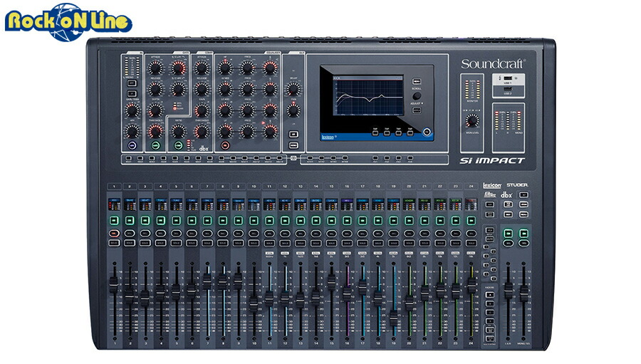This screenshot has height=364, width=641.
Task: Tap the EQ curve on the touchscreen
Action: pos(368,98)
